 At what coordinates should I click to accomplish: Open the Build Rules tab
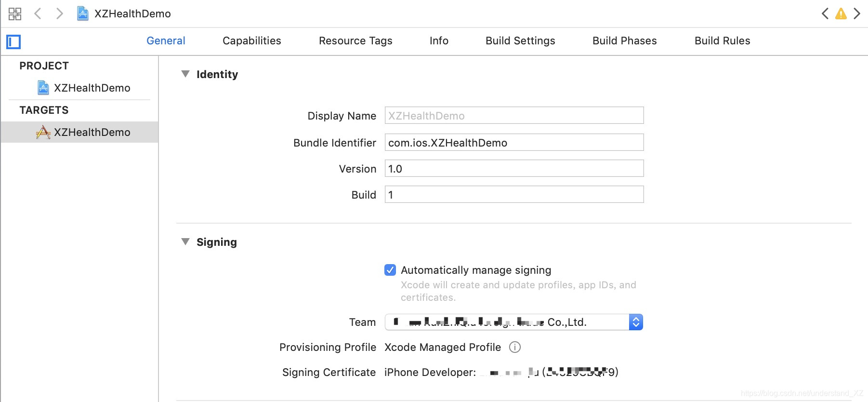(x=723, y=41)
